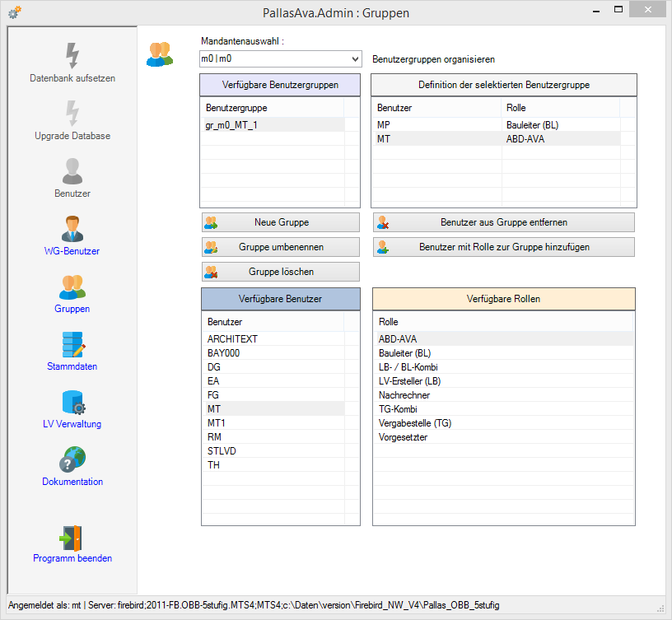This screenshot has height=620, width=672.
Task: Select role Vergabestelle (TG)
Action: [503, 423]
